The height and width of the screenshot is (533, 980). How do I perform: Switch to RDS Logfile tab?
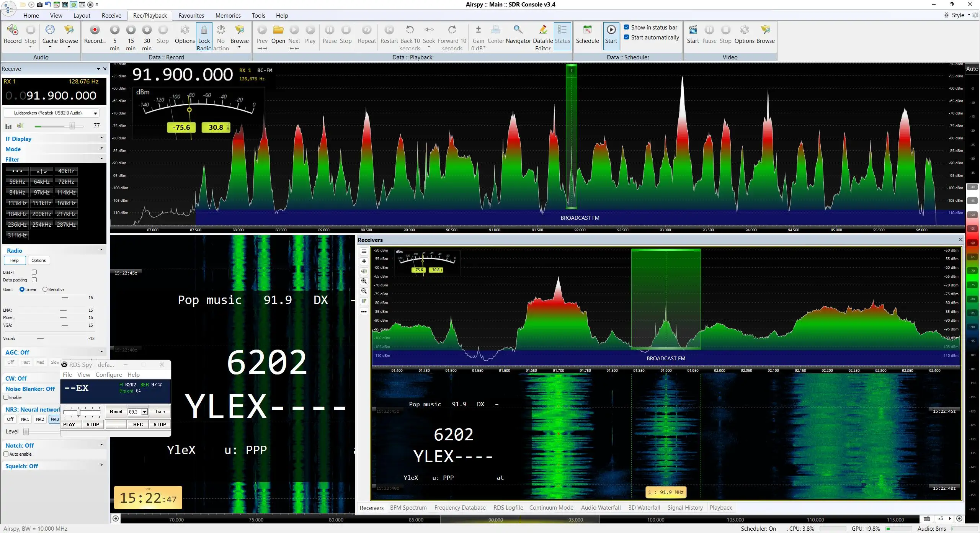tap(508, 508)
